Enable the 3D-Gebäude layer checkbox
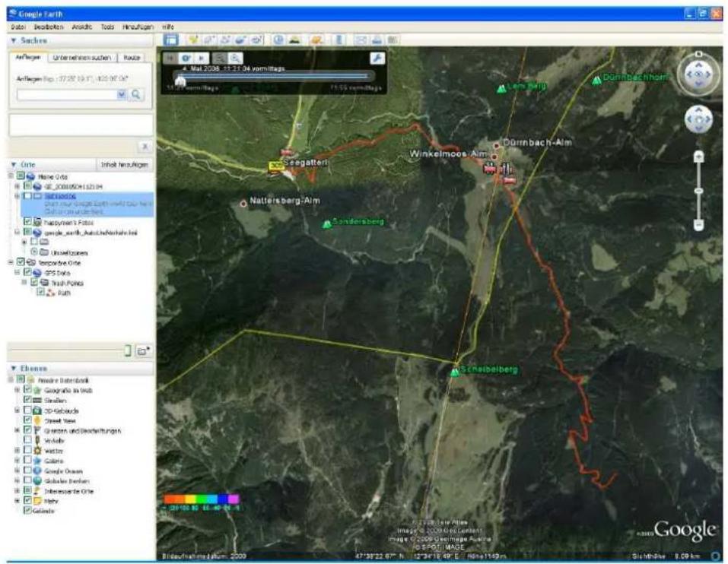Screen dimensions: 728x564 (27, 410)
